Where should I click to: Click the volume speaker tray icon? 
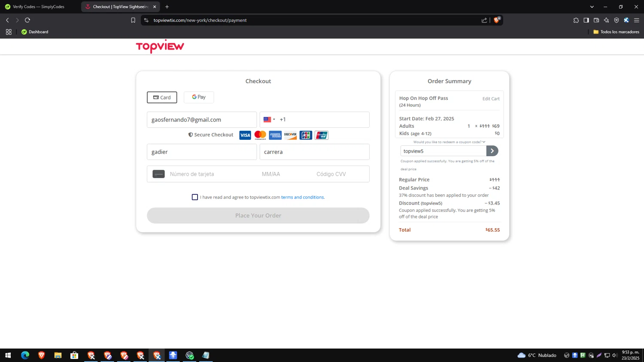pyautogui.click(x=615, y=355)
